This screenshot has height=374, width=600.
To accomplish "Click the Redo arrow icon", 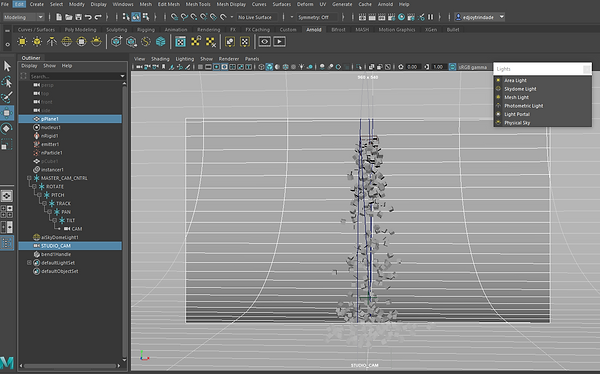I will point(98,17).
